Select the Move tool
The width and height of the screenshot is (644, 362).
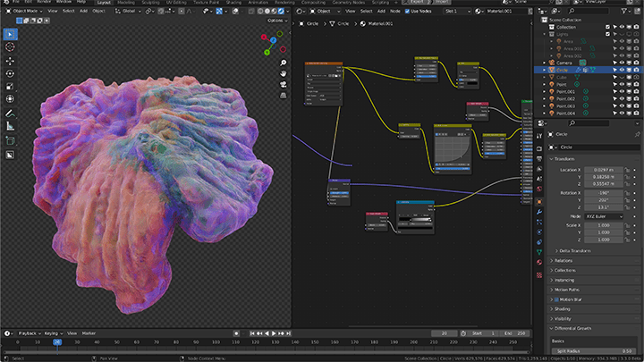tap(10, 61)
